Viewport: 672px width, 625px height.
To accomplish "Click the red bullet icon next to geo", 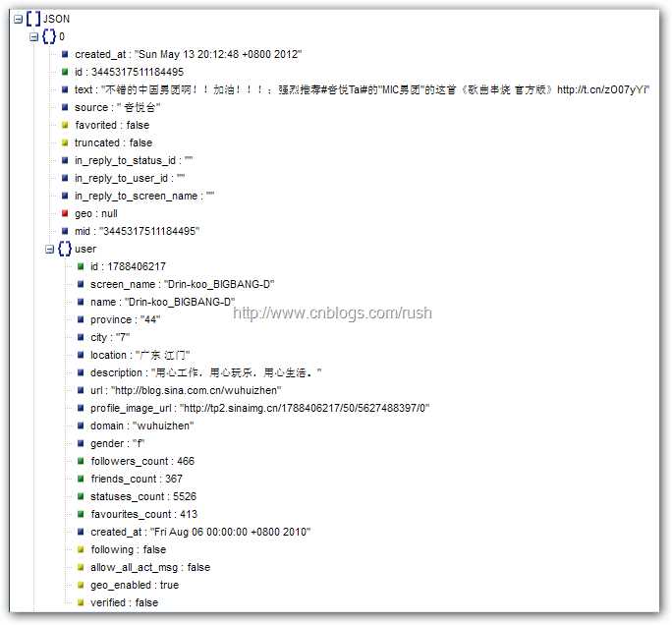I will pos(65,213).
